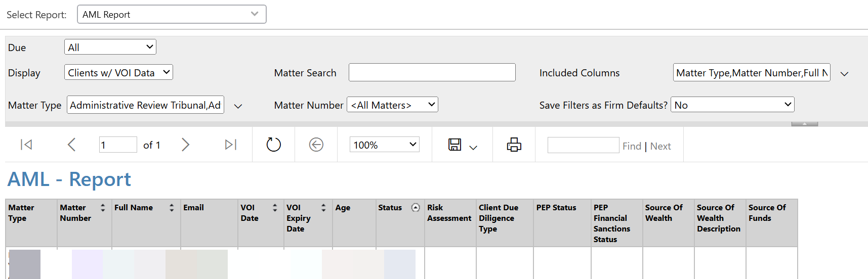The height and width of the screenshot is (279, 868).
Task: Click into the Matter Search field
Action: click(432, 72)
